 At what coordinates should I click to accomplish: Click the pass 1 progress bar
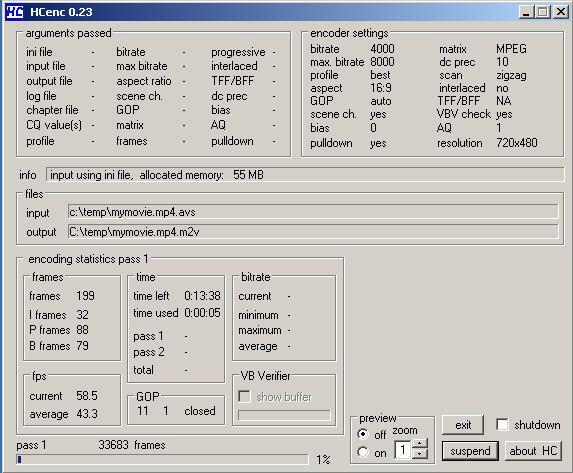coord(163,459)
